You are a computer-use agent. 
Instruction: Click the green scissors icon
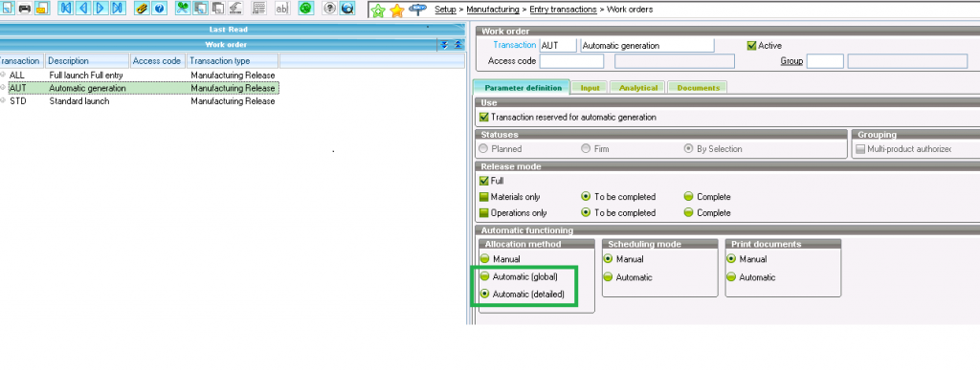click(183, 8)
